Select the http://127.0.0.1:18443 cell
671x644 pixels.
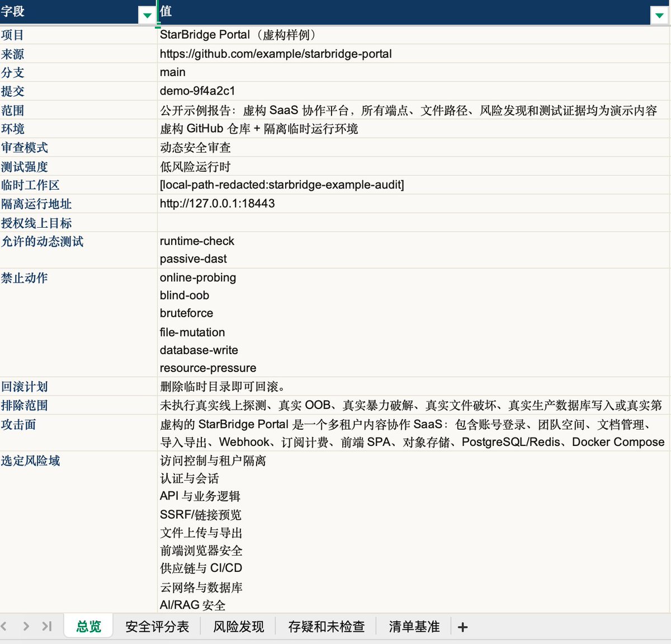(414, 204)
